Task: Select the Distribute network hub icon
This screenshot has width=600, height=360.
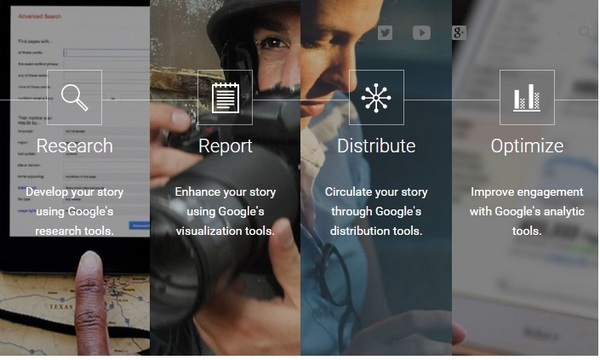Action: coord(376,97)
